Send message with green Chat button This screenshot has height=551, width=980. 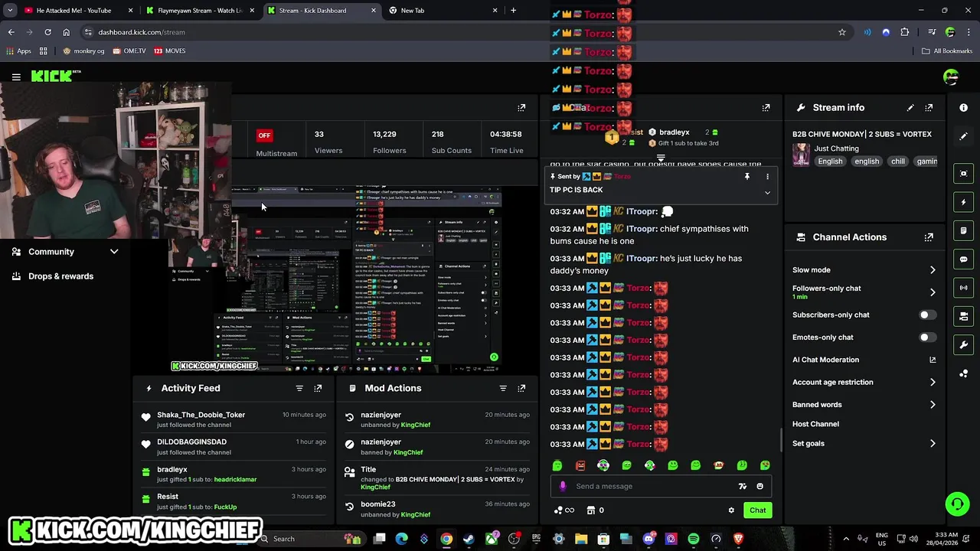point(757,510)
